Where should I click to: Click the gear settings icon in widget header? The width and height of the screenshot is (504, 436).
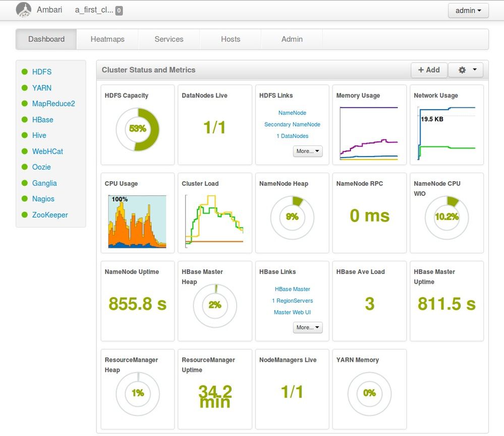coord(462,70)
